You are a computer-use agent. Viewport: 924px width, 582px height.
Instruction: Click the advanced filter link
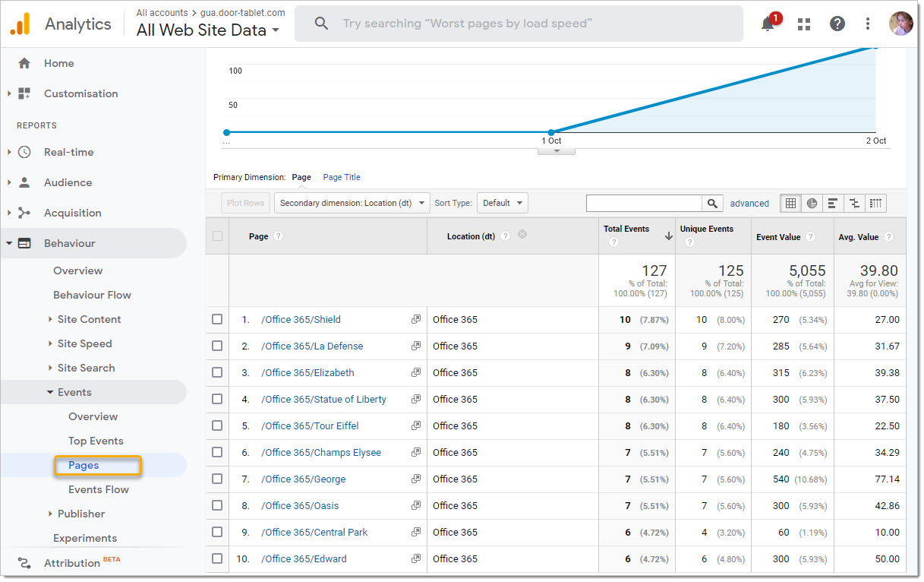click(x=749, y=204)
